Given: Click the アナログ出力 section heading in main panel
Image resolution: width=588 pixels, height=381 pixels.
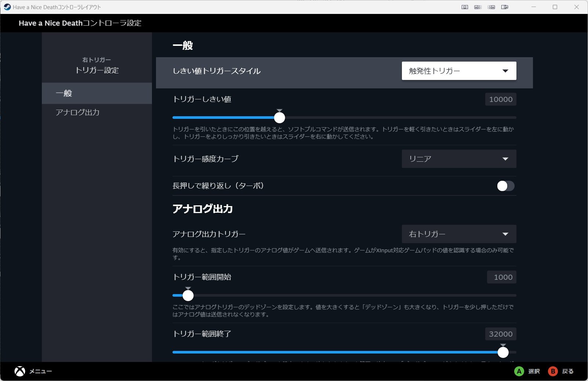Looking at the screenshot, I should (203, 209).
